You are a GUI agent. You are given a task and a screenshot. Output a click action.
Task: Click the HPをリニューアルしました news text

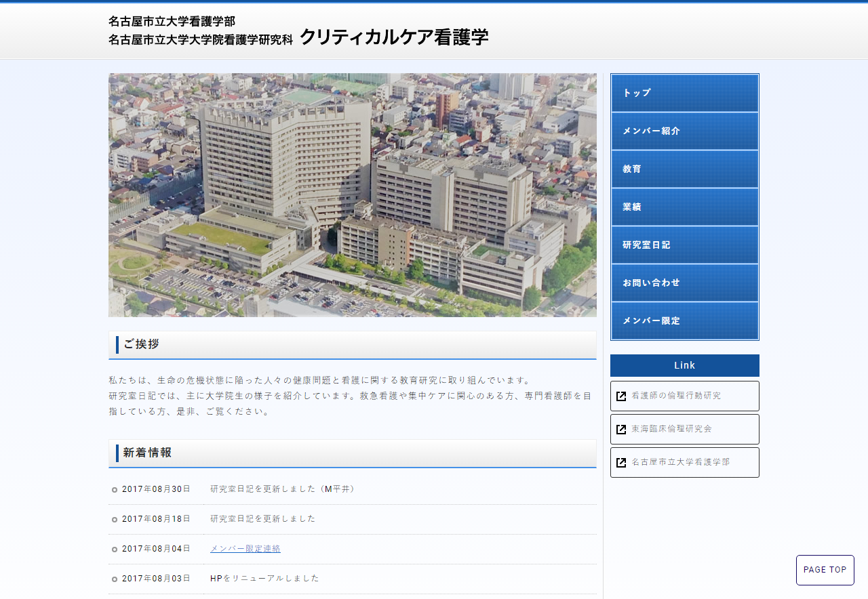pyautogui.click(x=264, y=579)
